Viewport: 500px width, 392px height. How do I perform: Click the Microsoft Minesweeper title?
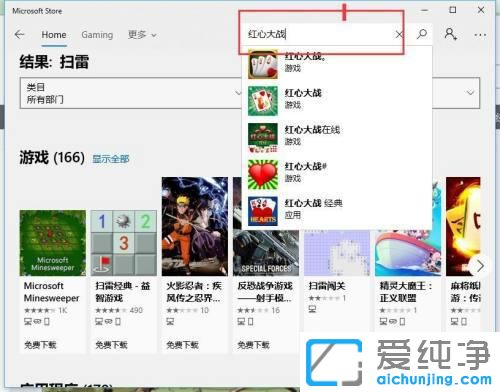pyautogui.click(x=51, y=292)
